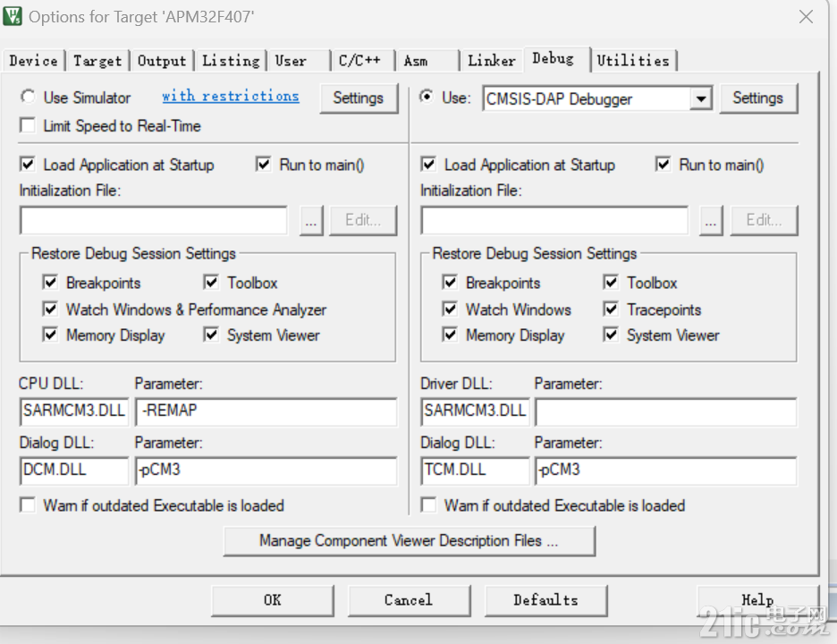
Task: Select the Linker tab
Action: click(492, 60)
